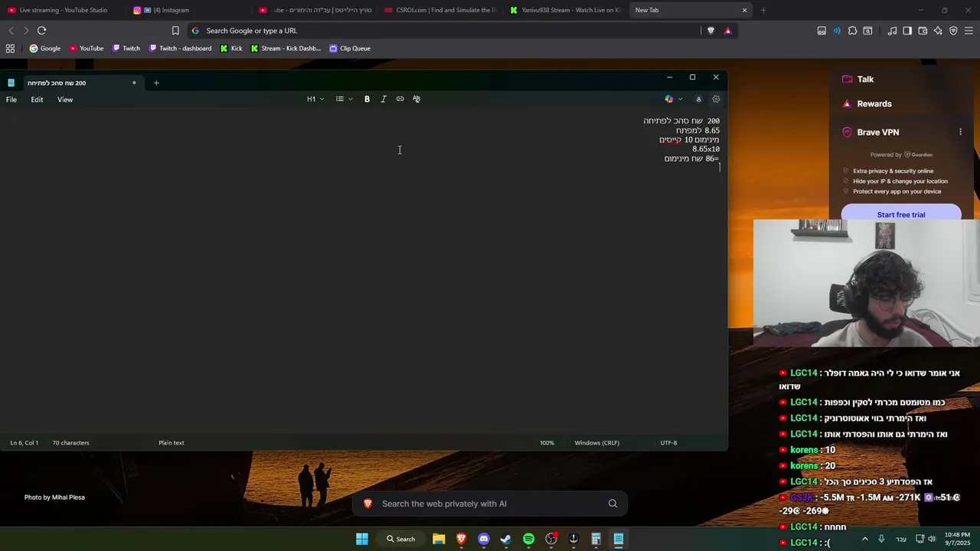Viewport: 980px width, 551px height.
Task: Open Kick bookmark
Action: click(x=231, y=48)
